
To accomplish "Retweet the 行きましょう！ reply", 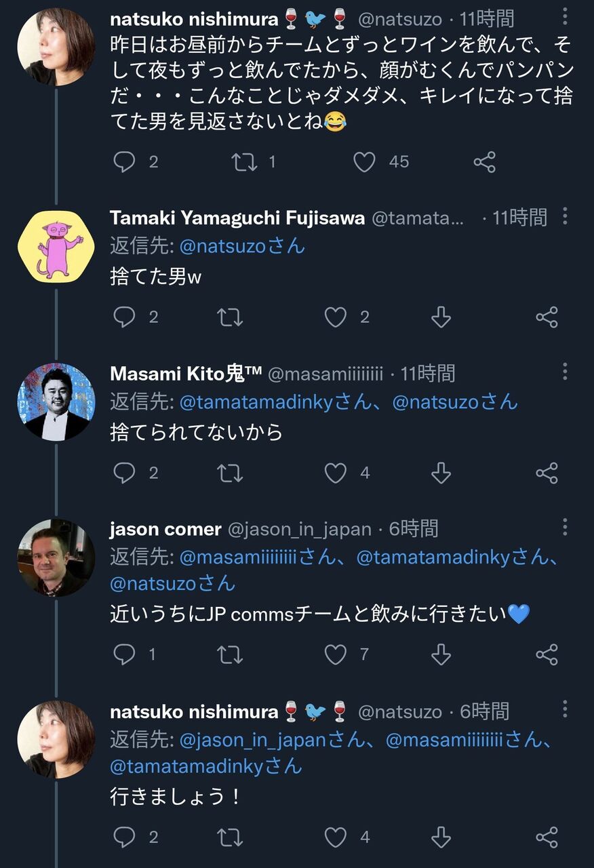I will pyautogui.click(x=230, y=837).
